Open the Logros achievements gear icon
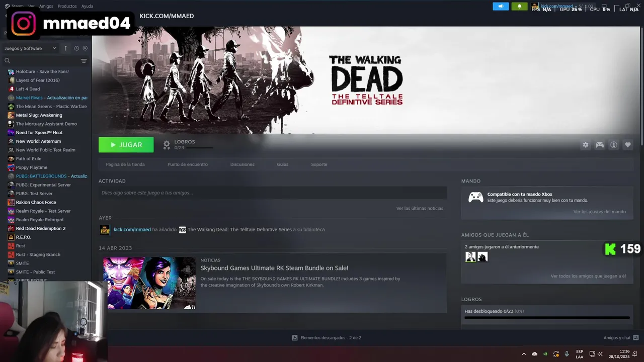Image resolution: width=644 pixels, height=362 pixels. [x=167, y=145]
